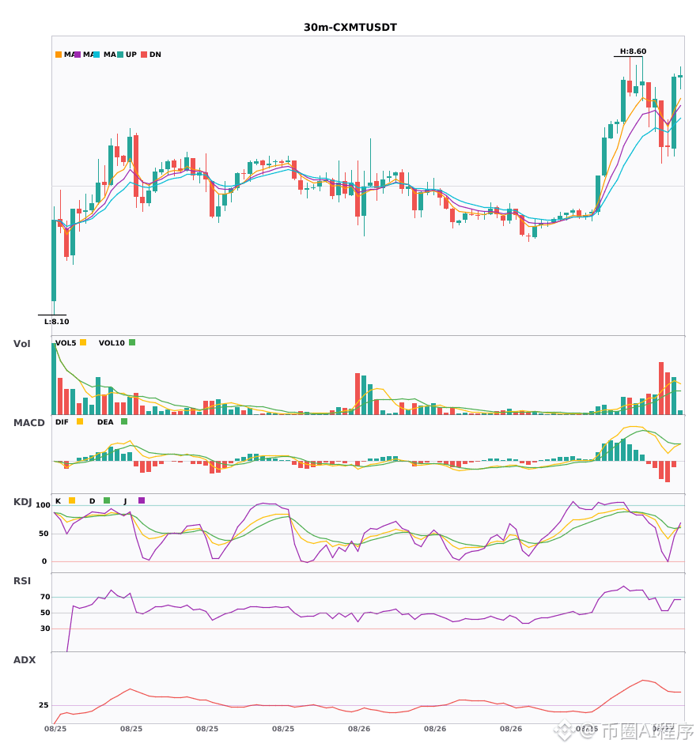
Task: Click the UP legend text
Action: click(131, 55)
